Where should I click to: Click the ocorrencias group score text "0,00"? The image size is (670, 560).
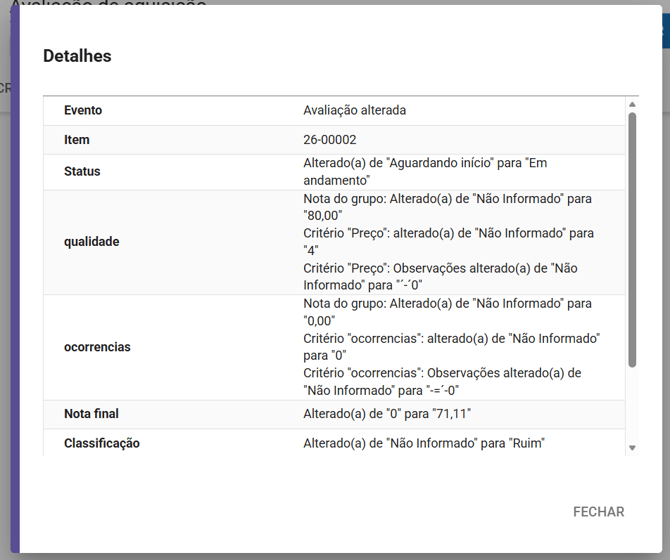click(x=320, y=320)
